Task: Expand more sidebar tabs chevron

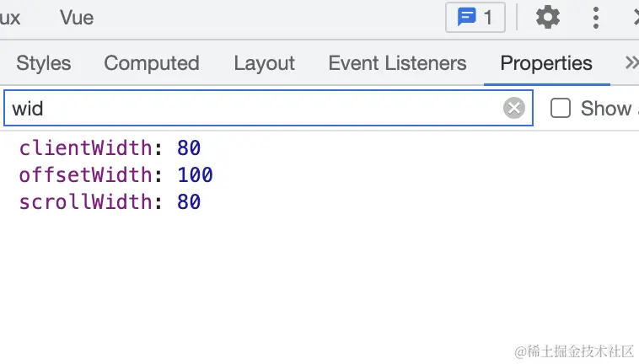Action: click(631, 62)
